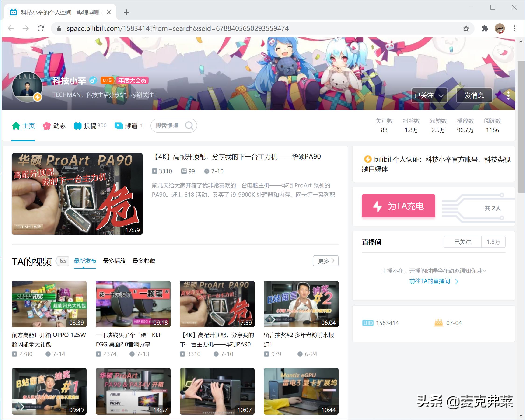525x420 pixels.
Task: Switch sorting to 最多播放
Action: (x=114, y=261)
